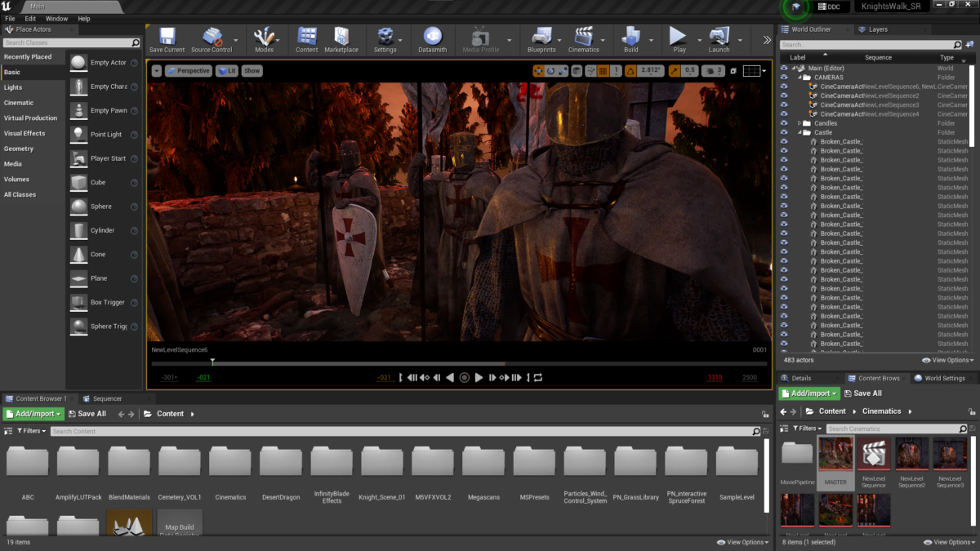Open the viewport Show options dropdown
The image size is (980, 551).
coord(252,71)
